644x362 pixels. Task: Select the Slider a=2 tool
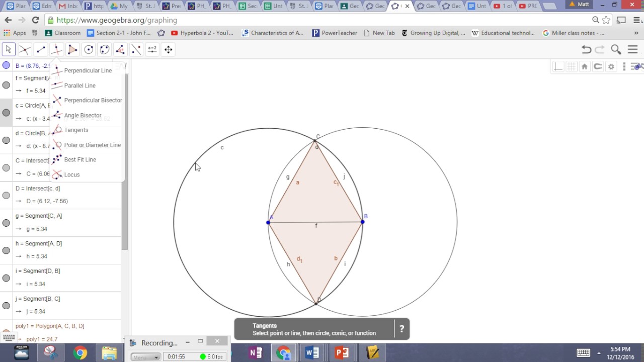152,49
